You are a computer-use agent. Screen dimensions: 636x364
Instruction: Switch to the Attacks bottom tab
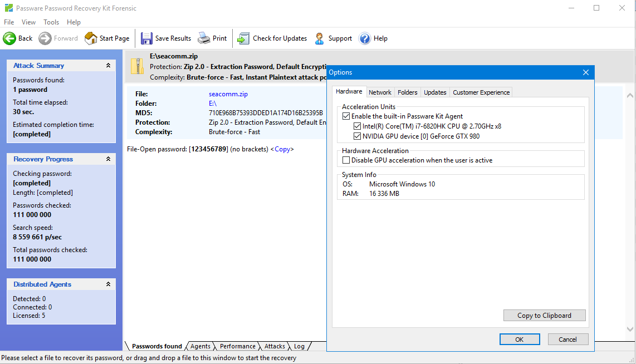click(275, 347)
